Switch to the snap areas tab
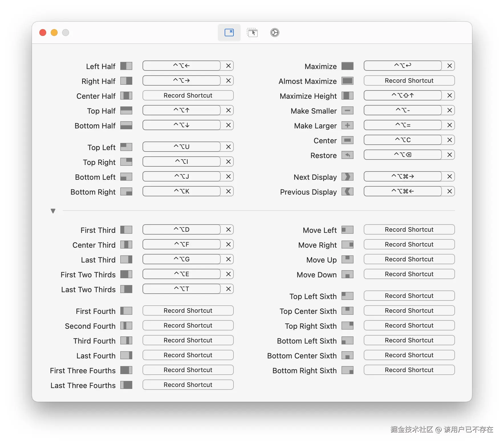The width and height of the screenshot is (504, 444). pos(252,33)
